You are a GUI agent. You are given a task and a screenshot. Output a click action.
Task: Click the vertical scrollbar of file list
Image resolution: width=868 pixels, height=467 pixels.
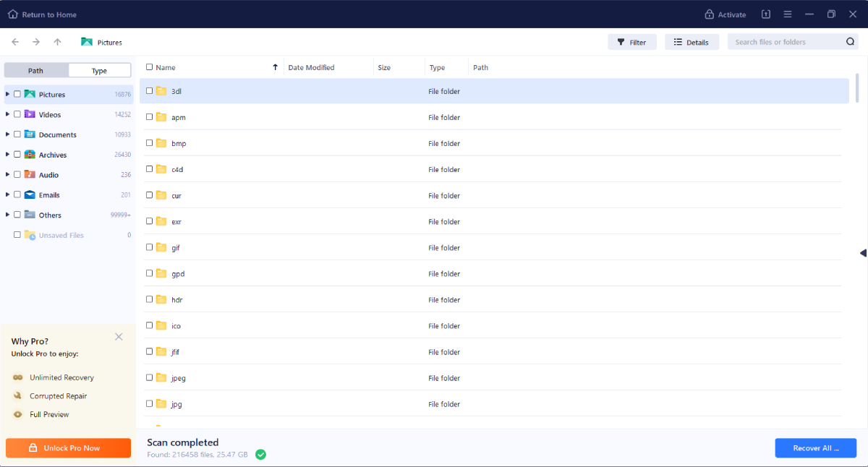[x=857, y=88]
